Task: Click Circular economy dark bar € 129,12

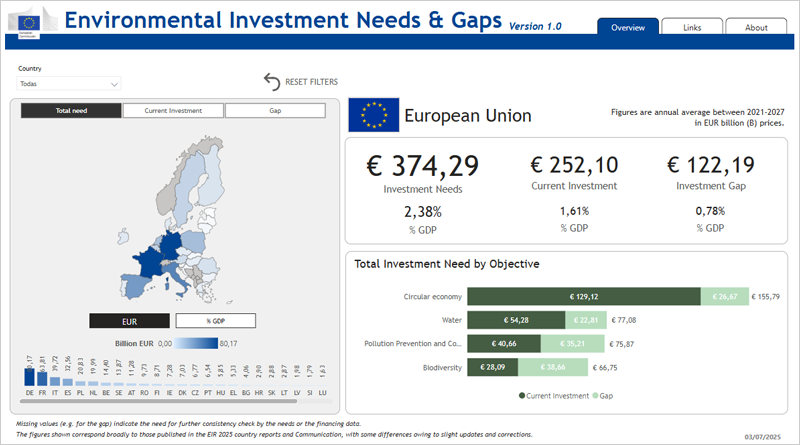Action: click(x=584, y=296)
